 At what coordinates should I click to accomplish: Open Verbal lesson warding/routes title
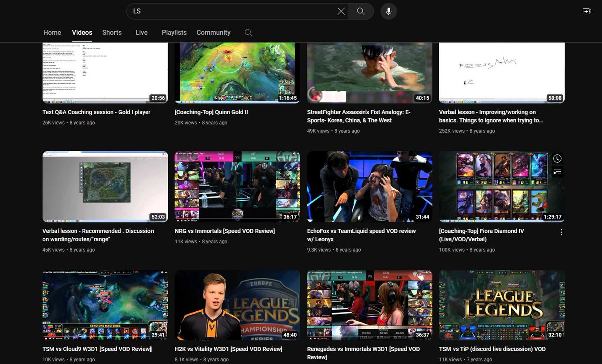click(98, 235)
